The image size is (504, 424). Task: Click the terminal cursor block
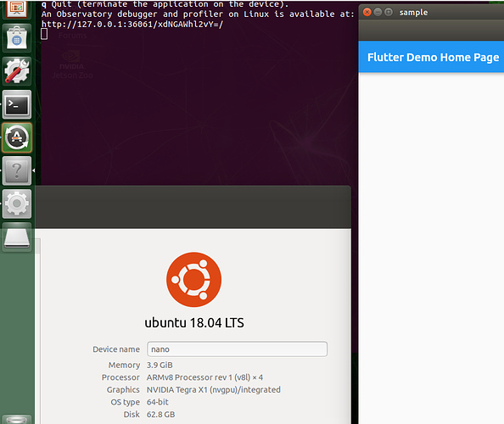44,34
